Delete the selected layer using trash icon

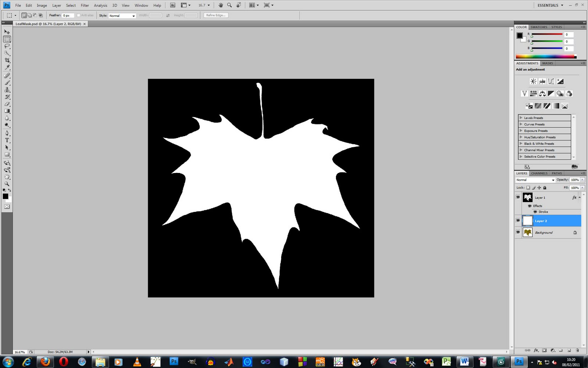click(578, 350)
